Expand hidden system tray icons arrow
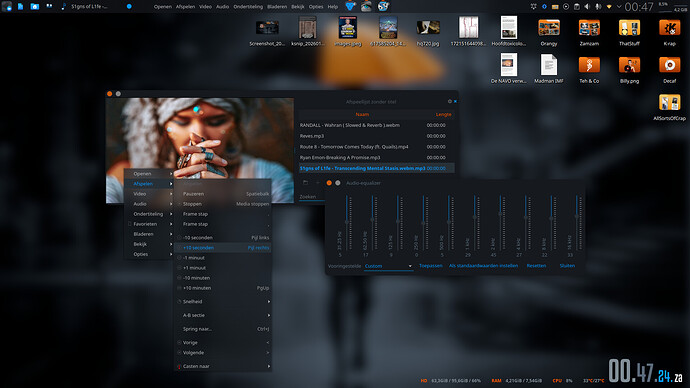The height and width of the screenshot is (388, 690). pyautogui.click(x=619, y=7)
